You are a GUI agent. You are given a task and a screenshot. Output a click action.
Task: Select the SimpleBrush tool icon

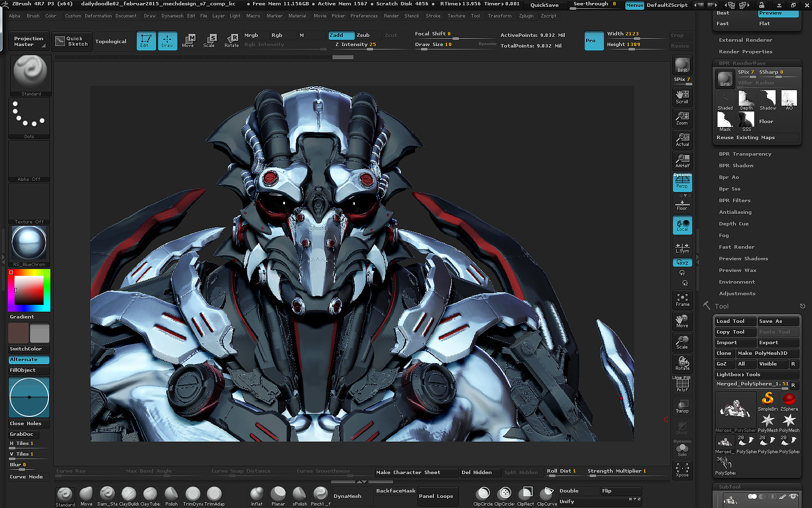pos(768,401)
